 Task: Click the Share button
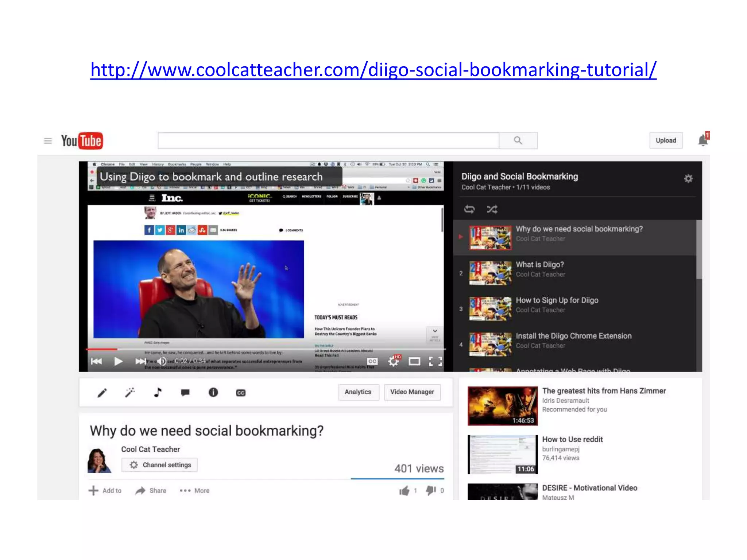point(151,491)
